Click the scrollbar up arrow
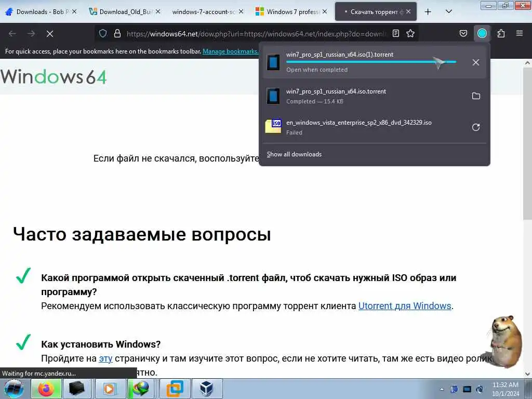 [527, 63]
